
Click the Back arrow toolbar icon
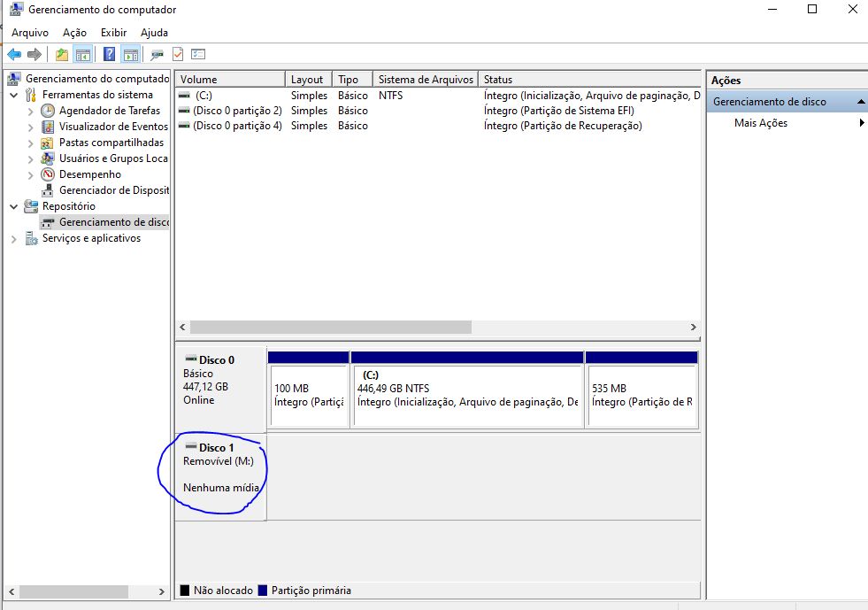click(x=14, y=54)
